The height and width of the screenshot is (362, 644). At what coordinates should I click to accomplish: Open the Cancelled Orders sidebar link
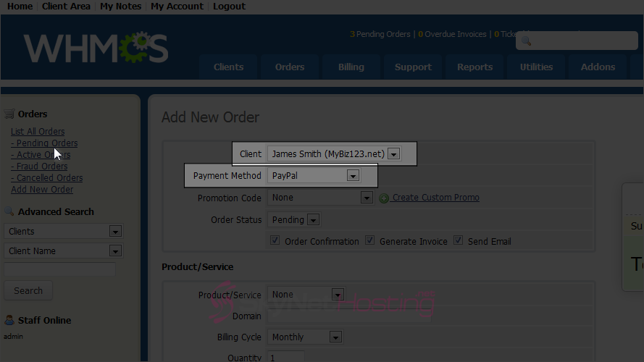tap(47, 177)
